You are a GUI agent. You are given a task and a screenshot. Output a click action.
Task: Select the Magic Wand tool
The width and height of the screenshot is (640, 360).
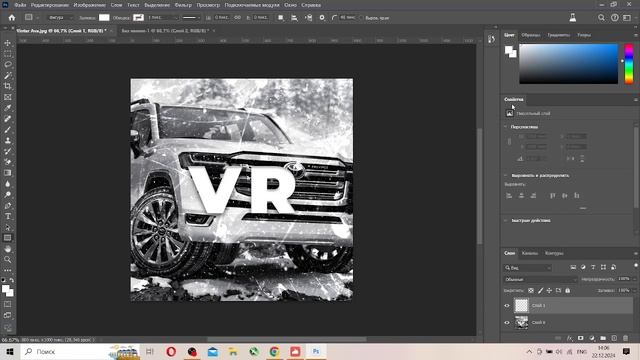pyautogui.click(x=7, y=76)
